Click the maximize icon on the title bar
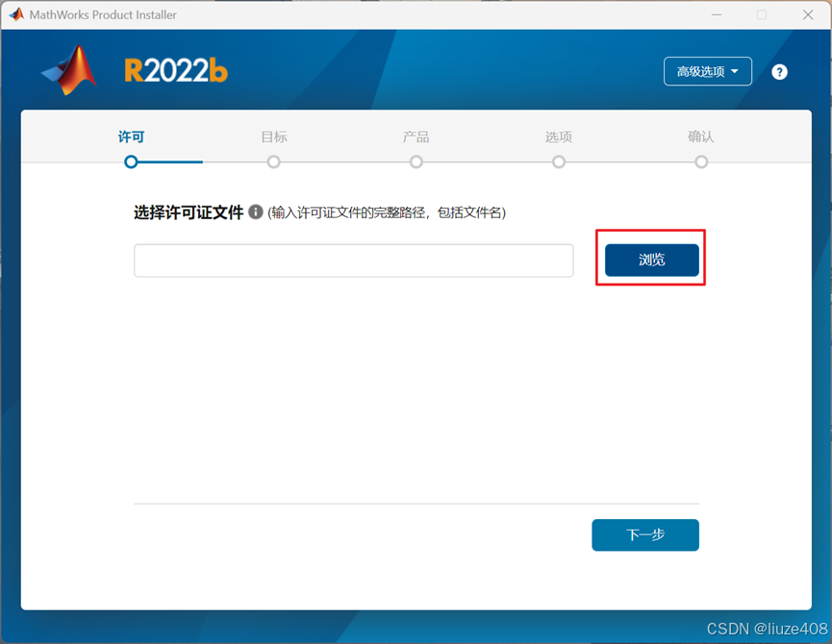The image size is (832, 644). click(762, 14)
